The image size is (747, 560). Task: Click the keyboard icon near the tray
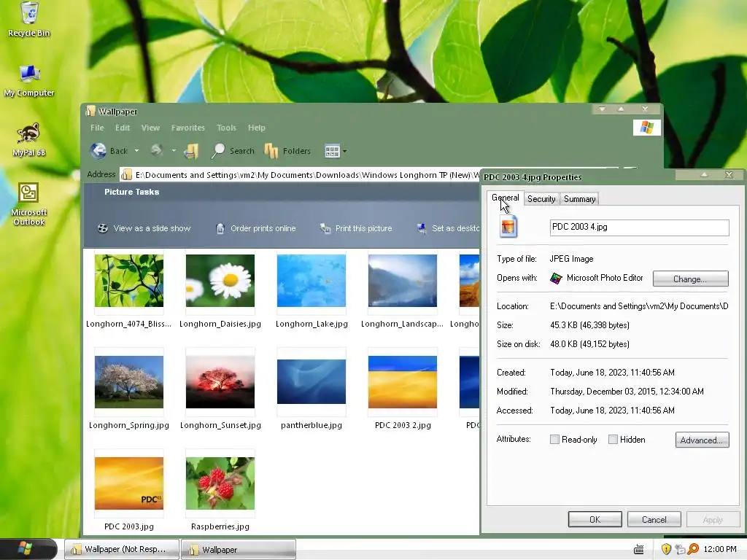point(639,550)
